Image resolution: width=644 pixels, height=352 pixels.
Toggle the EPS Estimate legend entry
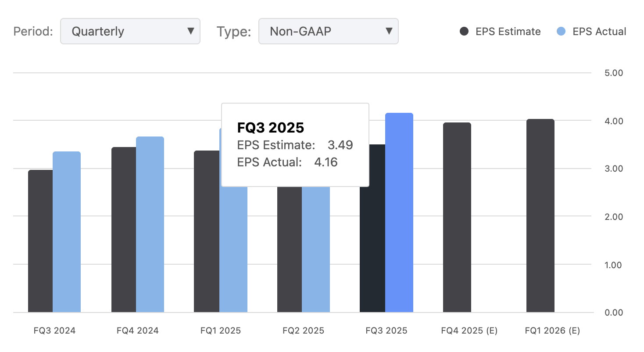click(500, 31)
